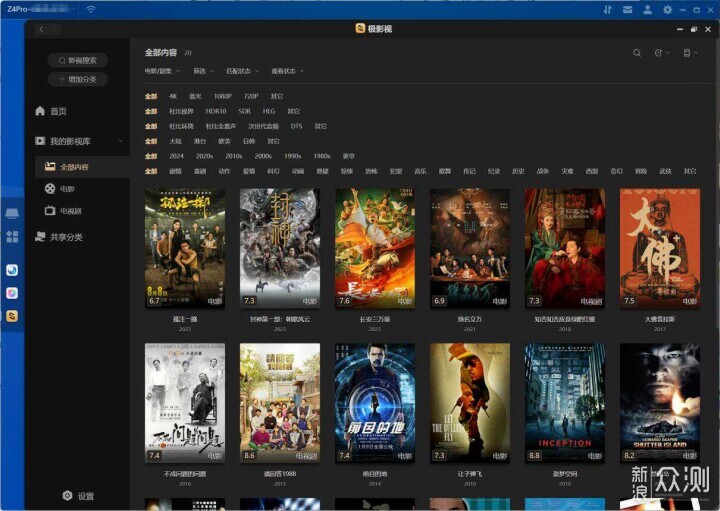The image size is (720, 511).
Task: Open the gear settings in Z4Pro bar
Action: [667, 10]
